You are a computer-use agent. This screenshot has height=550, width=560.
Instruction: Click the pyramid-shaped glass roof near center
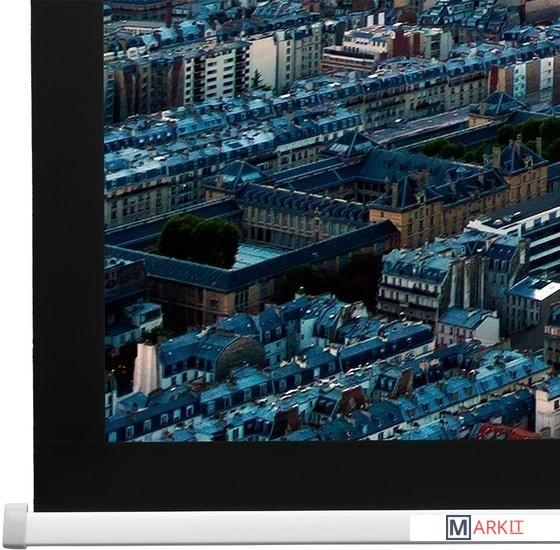pos(351,144)
